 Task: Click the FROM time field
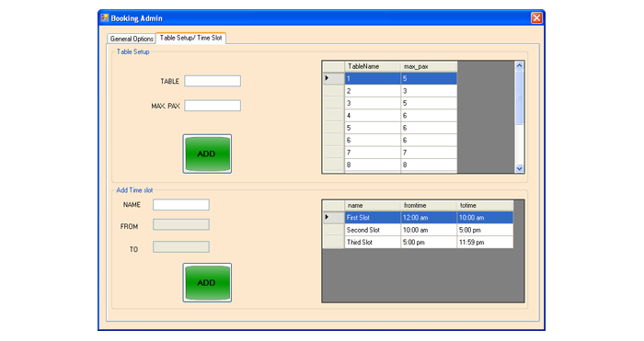coord(181,224)
